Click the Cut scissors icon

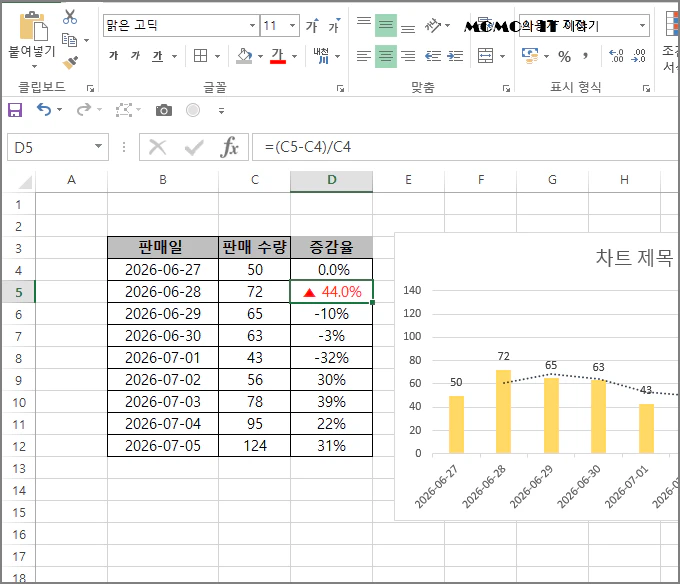tap(70, 17)
